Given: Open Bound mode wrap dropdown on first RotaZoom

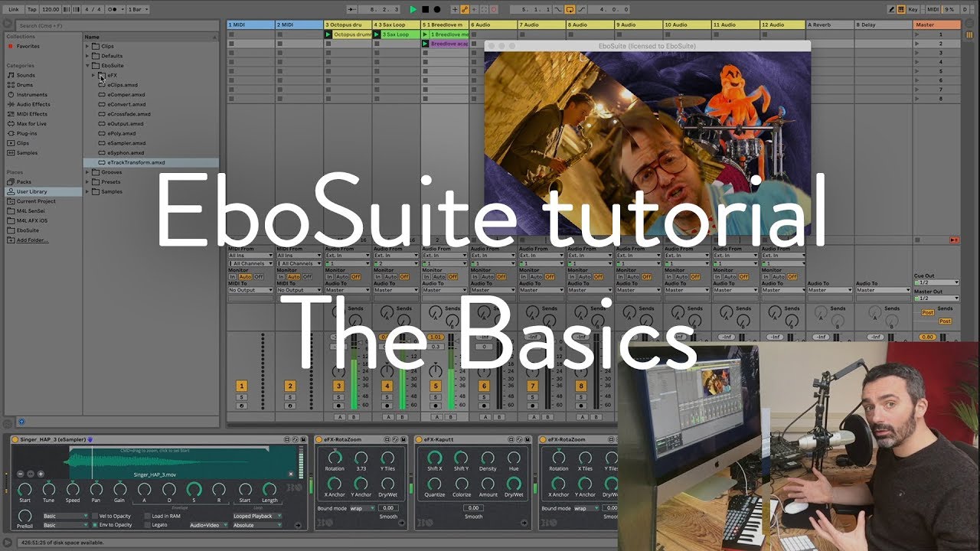Looking at the screenshot, I should click(x=361, y=508).
